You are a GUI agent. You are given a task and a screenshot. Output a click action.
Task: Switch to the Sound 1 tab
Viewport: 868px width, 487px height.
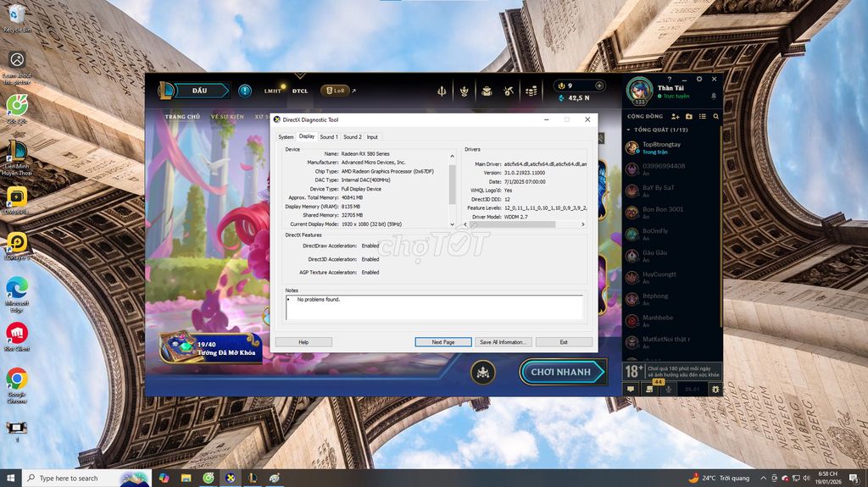pyautogui.click(x=329, y=136)
